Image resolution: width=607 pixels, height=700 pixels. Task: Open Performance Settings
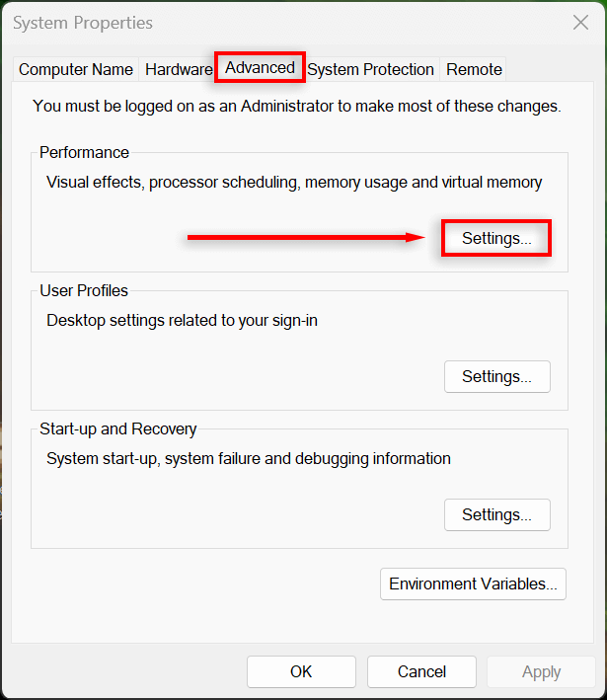(x=496, y=238)
